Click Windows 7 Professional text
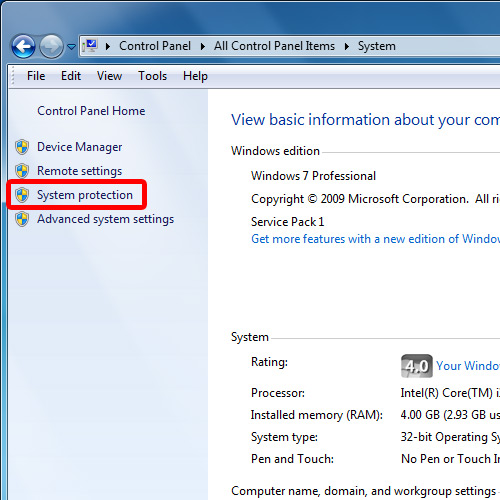This screenshot has width=500, height=500. (x=313, y=176)
